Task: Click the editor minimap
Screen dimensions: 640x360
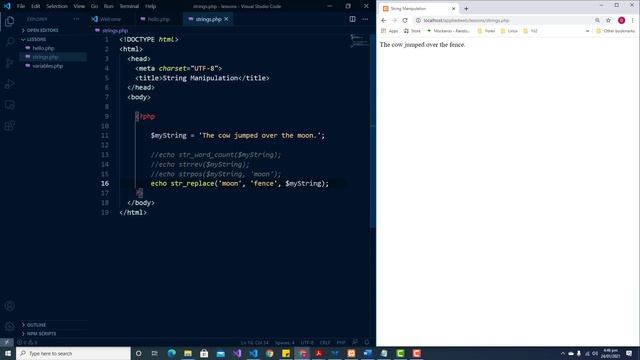Action: (359, 41)
